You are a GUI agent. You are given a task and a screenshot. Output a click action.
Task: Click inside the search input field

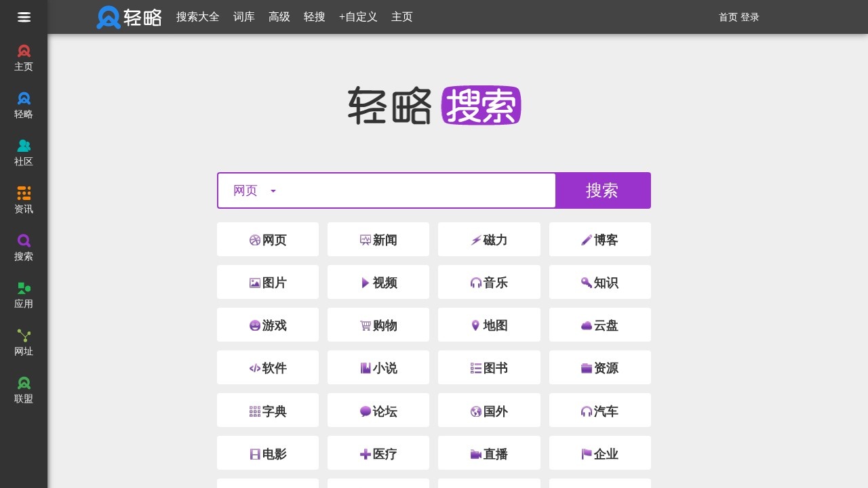pos(407,190)
